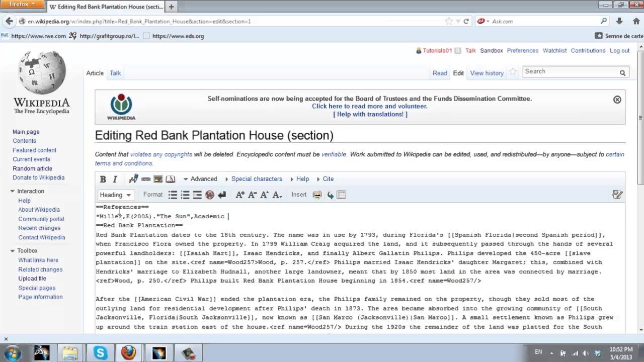The height and width of the screenshot is (362, 644).
Task: Insert a new line break icon
Action: click(x=222, y=195)
